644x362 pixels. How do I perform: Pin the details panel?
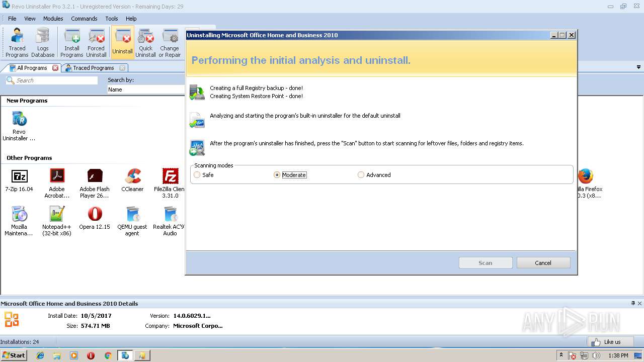(633, 303)
